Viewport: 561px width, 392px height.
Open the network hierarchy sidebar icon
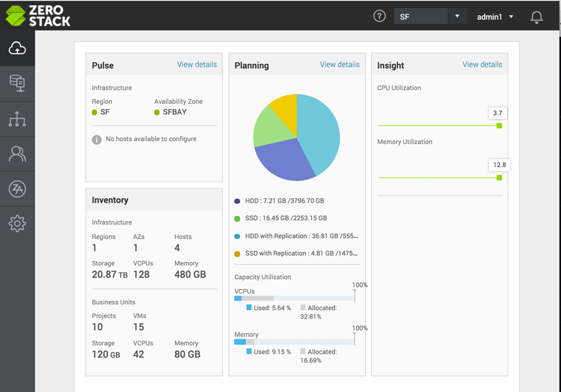(17, 119)
